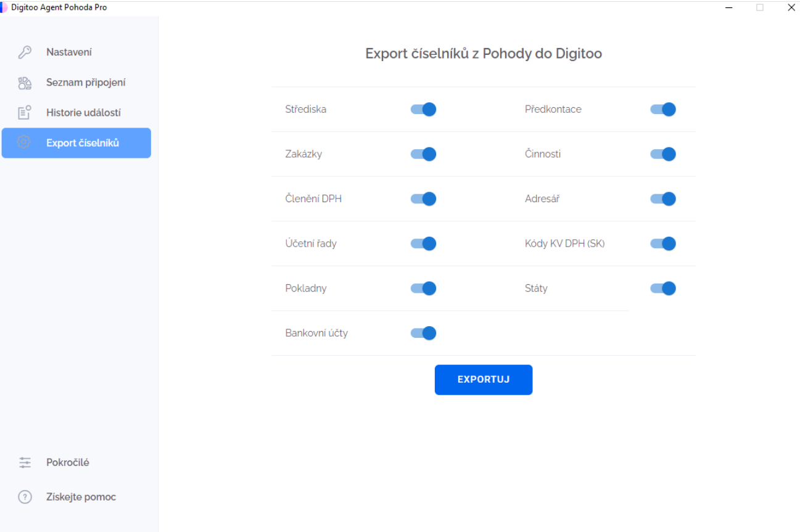
Task: Click the document icon beside Historie událostí
Action: [x=25, y=113]
